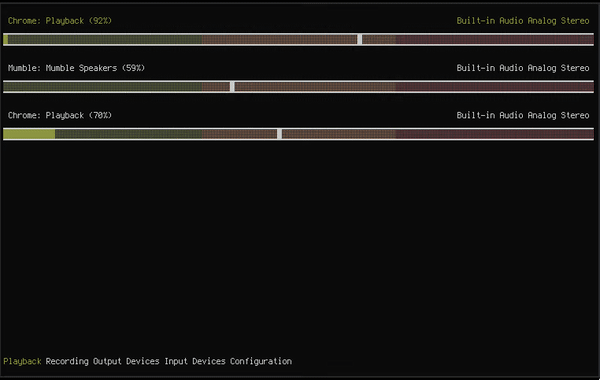Click the Built-in Audio device label for Mumble
Image resolution: width=600 pixels, height=380 pixels.
coord(523,68)
